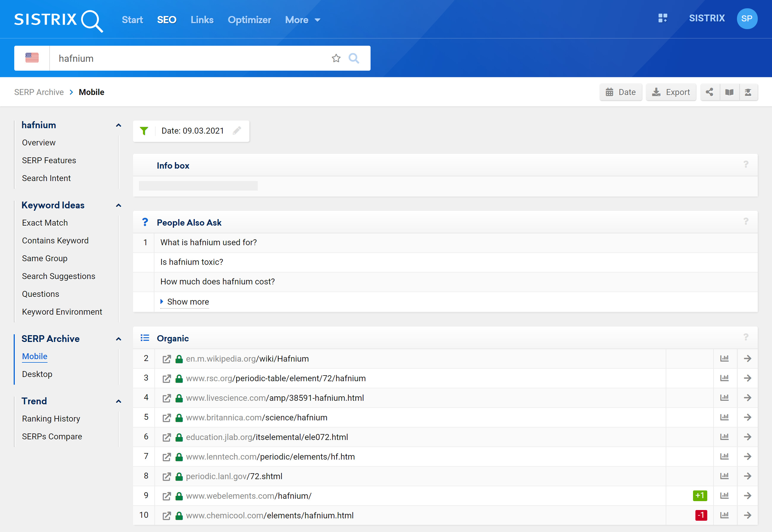Click the arrow for education.jlab.org row
Image resolution: width=772 pixels, height=532 pixels.
748,437
